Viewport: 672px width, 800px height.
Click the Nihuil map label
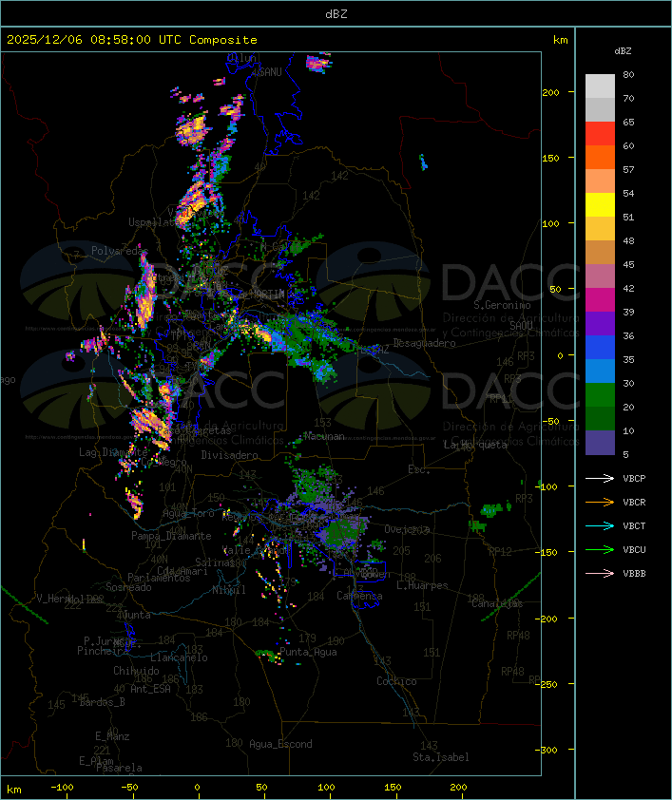point(229,590)
